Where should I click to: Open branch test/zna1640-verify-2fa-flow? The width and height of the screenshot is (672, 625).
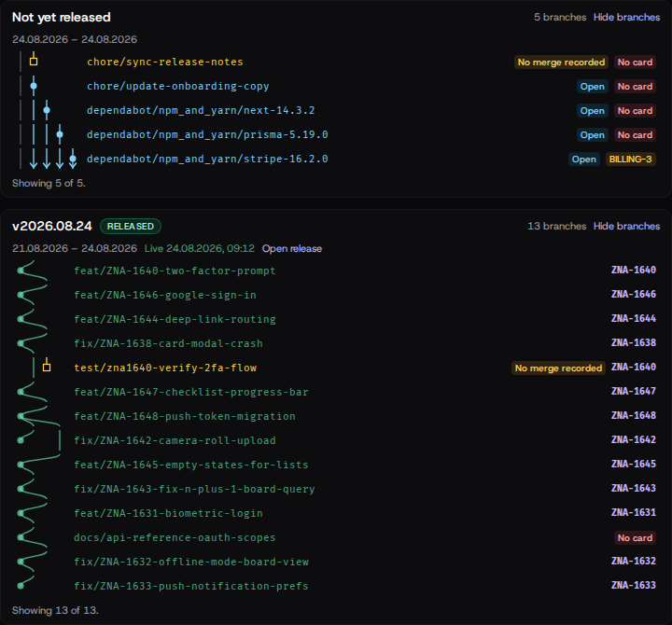[165, 368]
